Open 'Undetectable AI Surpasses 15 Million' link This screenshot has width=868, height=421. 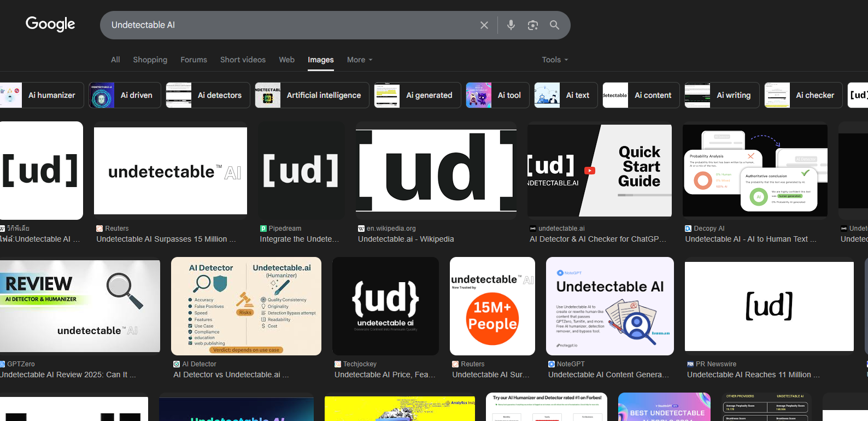[x=166, y=239]
